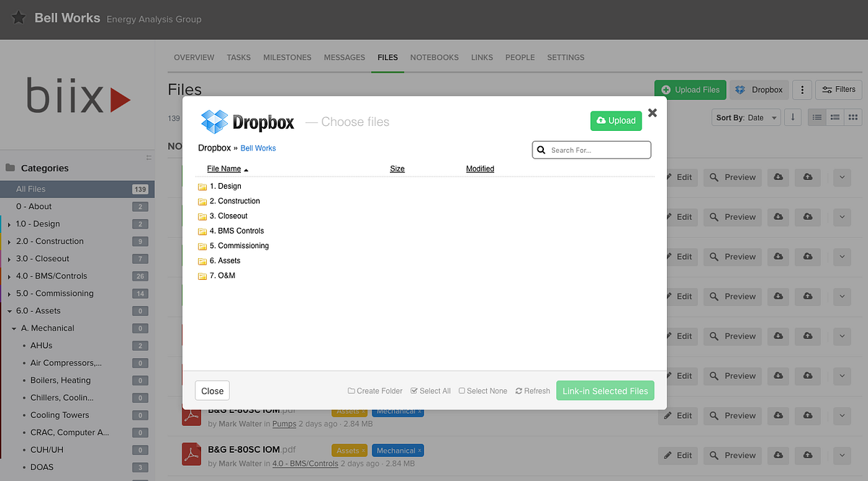Click the Refresh icon in the dialog footer
Image resolution: width=868 pixels, height=481 pixels.
519,391
